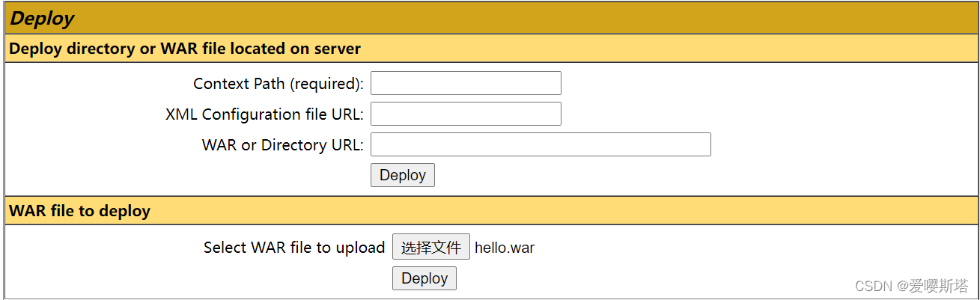This screenshot has width=980, height=300.
Task: Click the 选择文件 file chooser button
Action: 431,247
